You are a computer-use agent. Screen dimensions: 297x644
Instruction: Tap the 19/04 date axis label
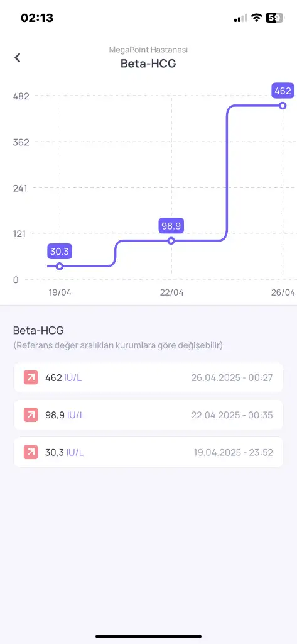[x=60, y=292]
